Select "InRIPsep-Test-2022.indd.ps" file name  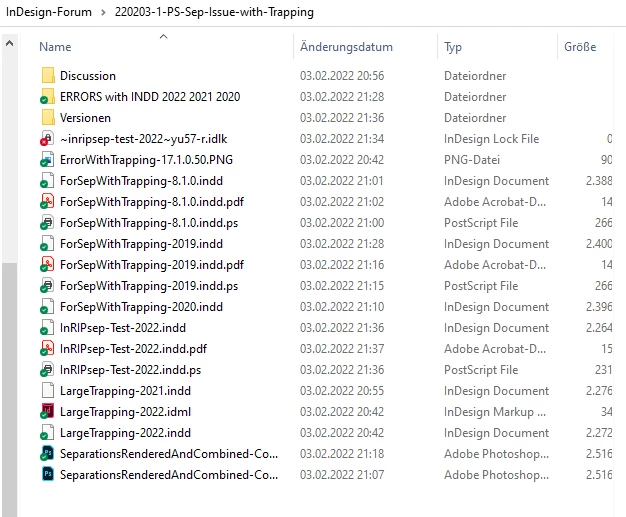pos(131,370)
